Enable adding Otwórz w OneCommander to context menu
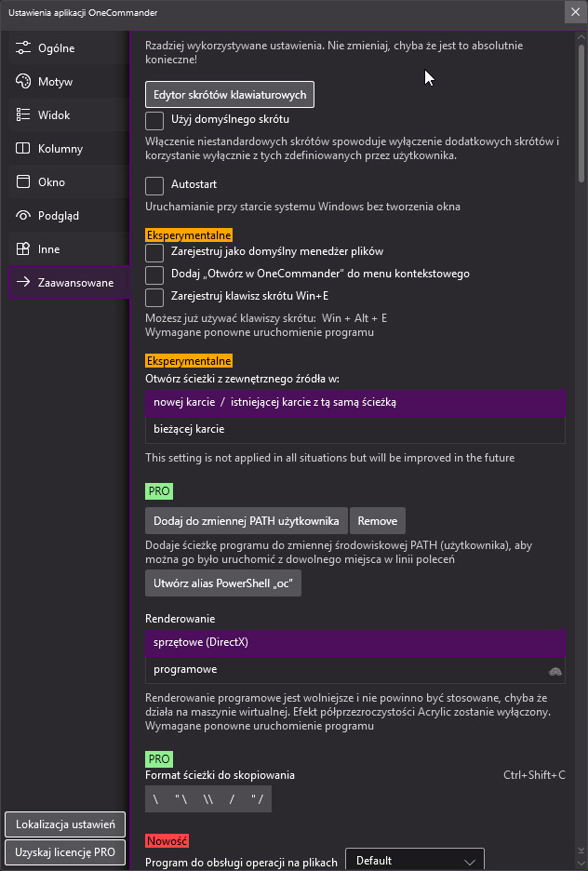Image resolution: width=588 pixels, height=871 pixels. point(154,275)
